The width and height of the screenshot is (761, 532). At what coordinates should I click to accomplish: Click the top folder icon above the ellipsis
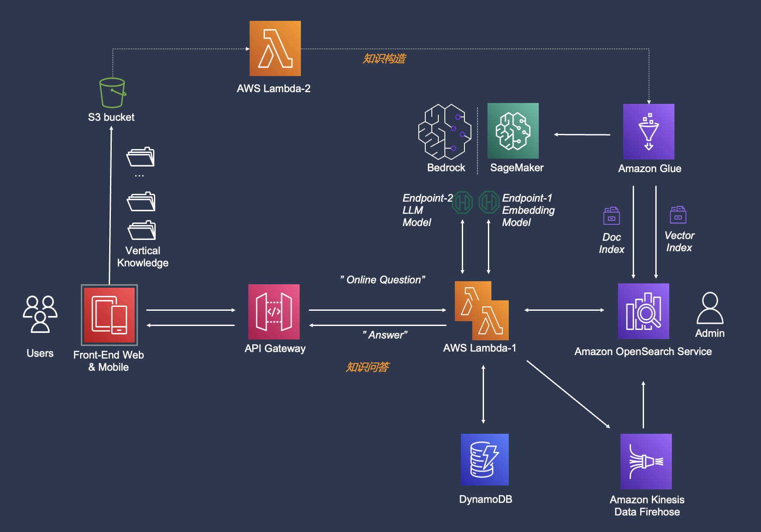pyautogui.click(x=140, y=157)
